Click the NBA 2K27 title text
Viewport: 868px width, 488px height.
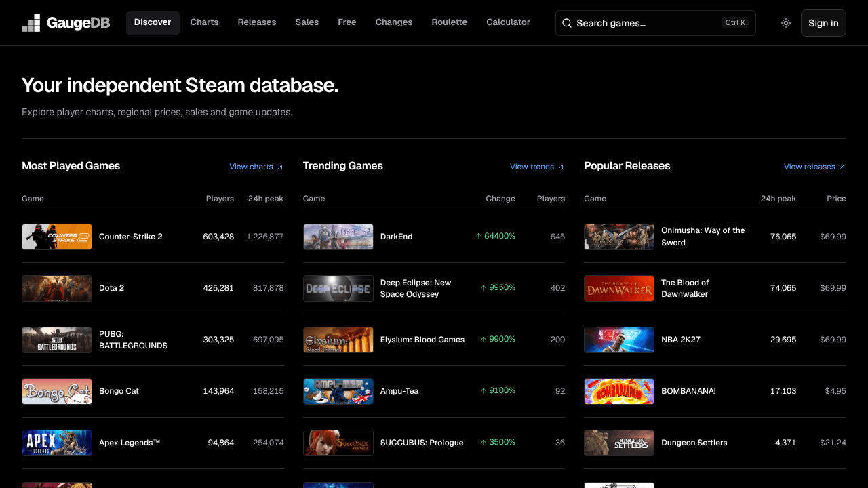pos(681,340)
